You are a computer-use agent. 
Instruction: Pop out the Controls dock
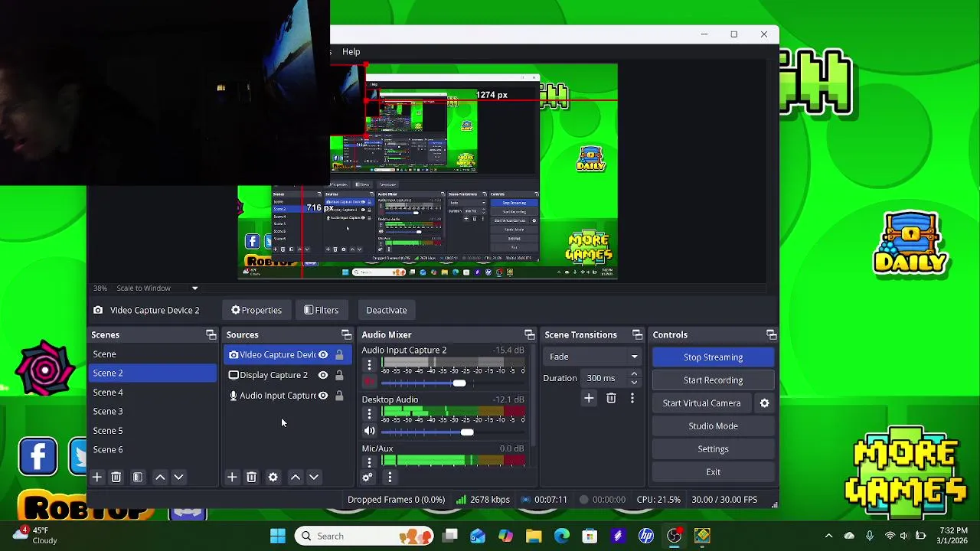[x=771, y=334]
